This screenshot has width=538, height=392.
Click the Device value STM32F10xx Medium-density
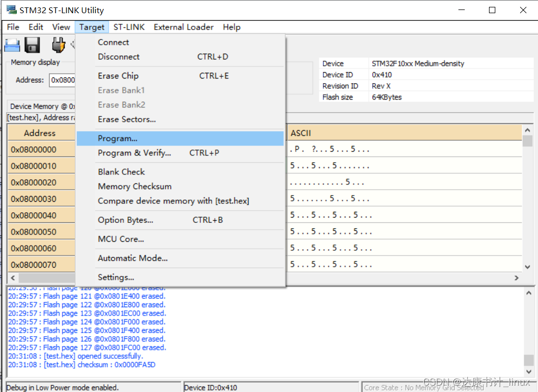click(417, 63)
